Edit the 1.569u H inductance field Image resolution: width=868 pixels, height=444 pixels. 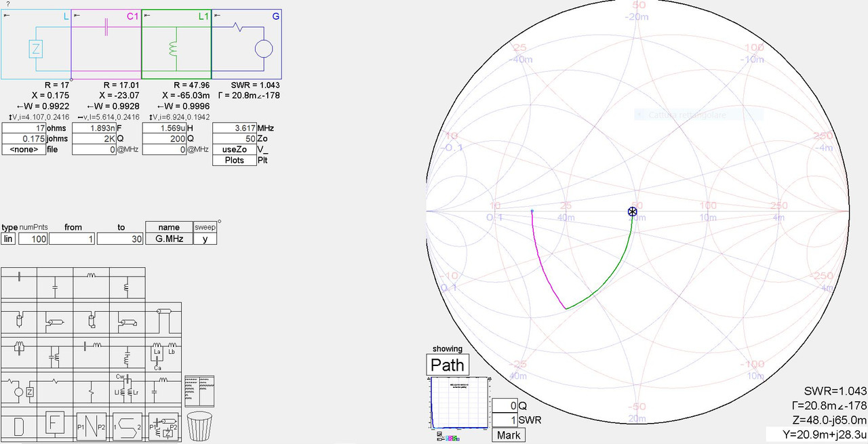[165, 127]
